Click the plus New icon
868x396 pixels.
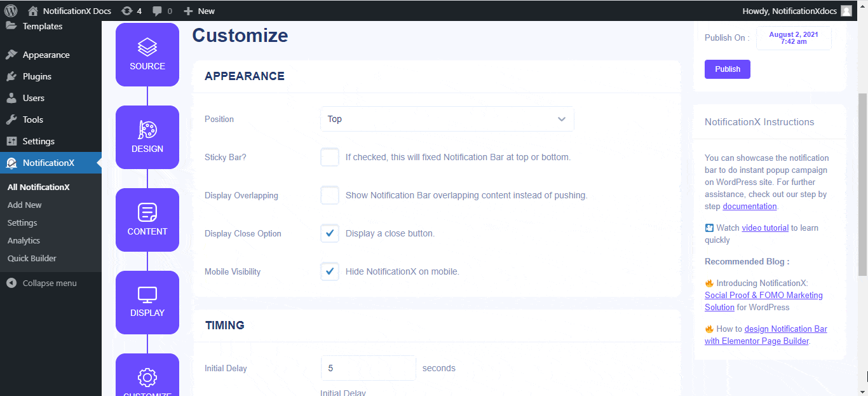pyautogui.click(x=188, y=11)
